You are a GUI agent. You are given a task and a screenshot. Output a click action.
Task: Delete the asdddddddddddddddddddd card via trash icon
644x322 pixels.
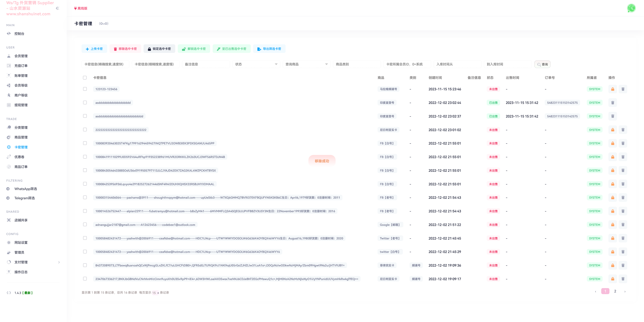tap(612, 103)
